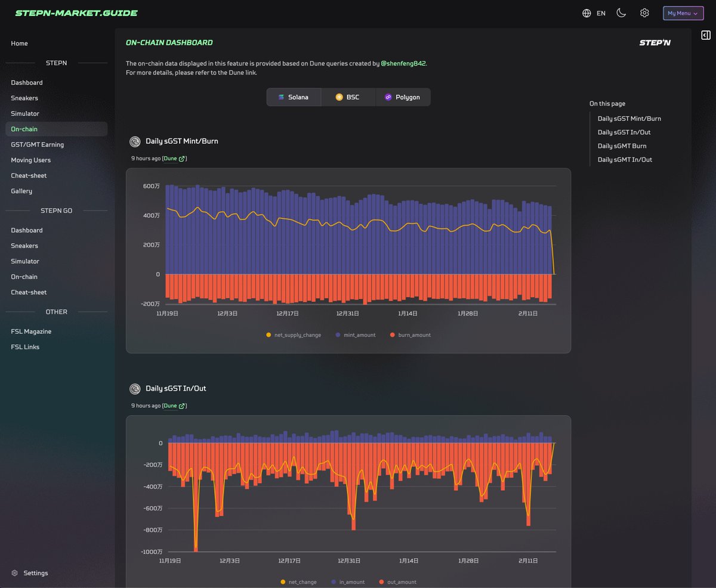This screenshot has width=716, height=588.
Task: Click the 600万 axis label in Mint/Burn chart
Action: [x=152, y=186]
